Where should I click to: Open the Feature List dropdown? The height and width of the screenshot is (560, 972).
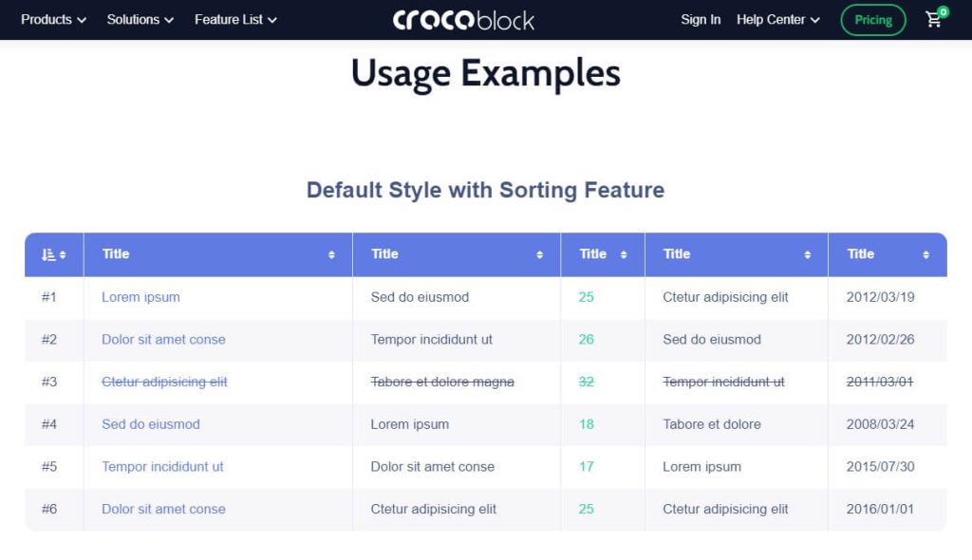click(235, 20)
